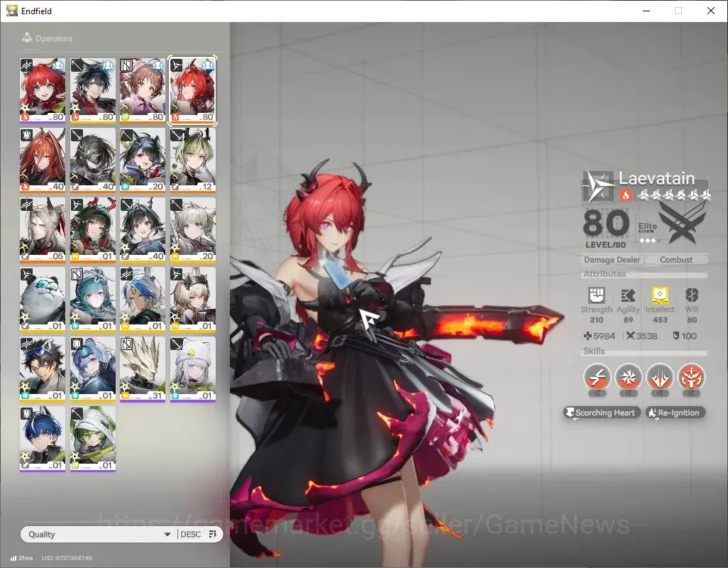Click the Skills section header

(594, 351)
